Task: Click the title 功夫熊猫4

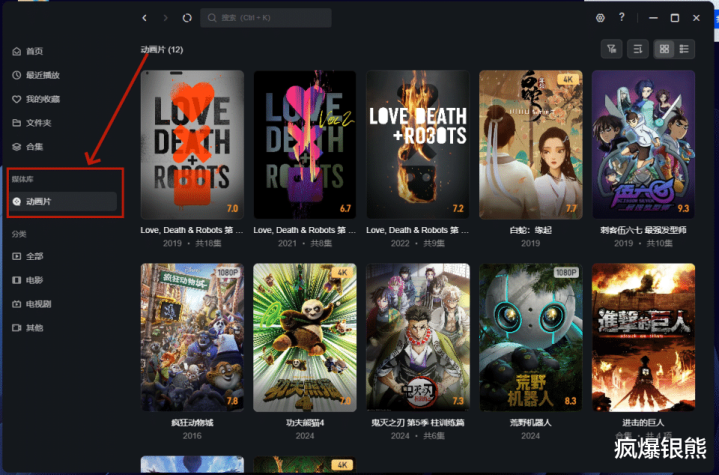Action: [305, 423]
